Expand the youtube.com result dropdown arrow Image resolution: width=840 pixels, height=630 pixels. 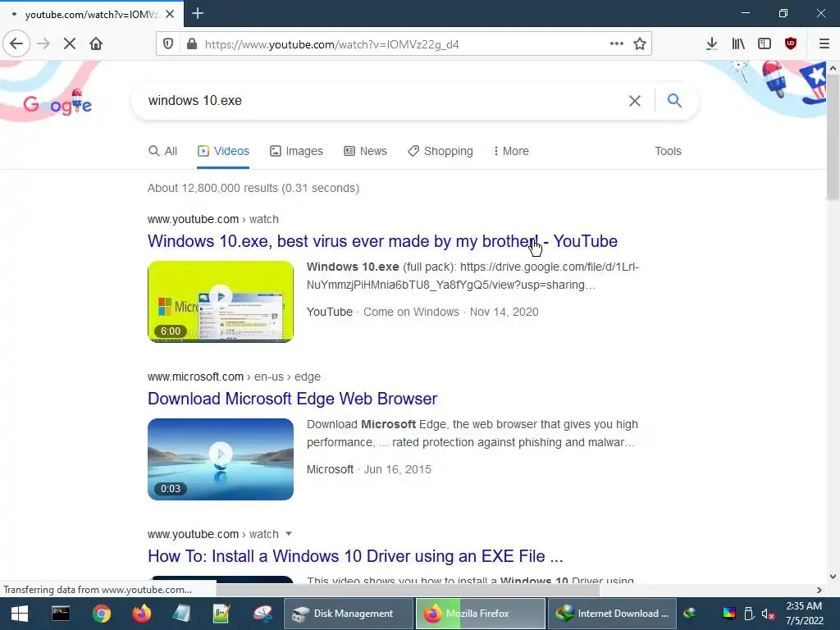point(289,533)
